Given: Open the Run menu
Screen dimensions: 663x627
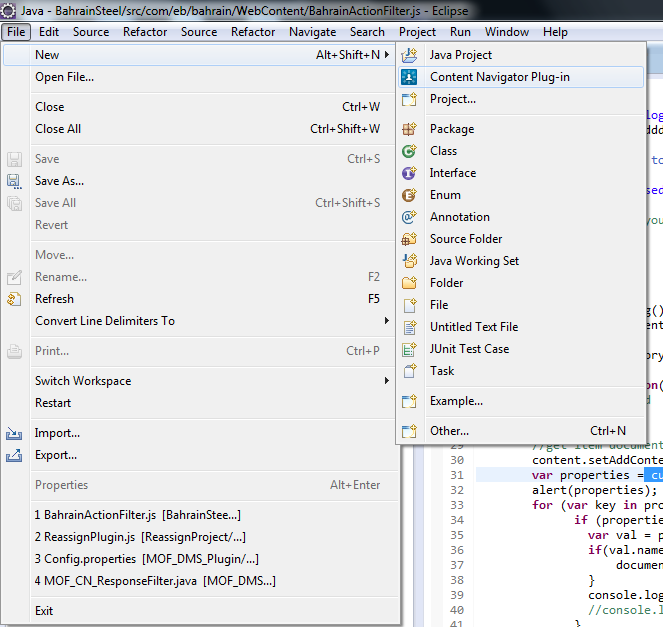Looking at the screenshot, I should pyautogui.click(x=460, y=32).
